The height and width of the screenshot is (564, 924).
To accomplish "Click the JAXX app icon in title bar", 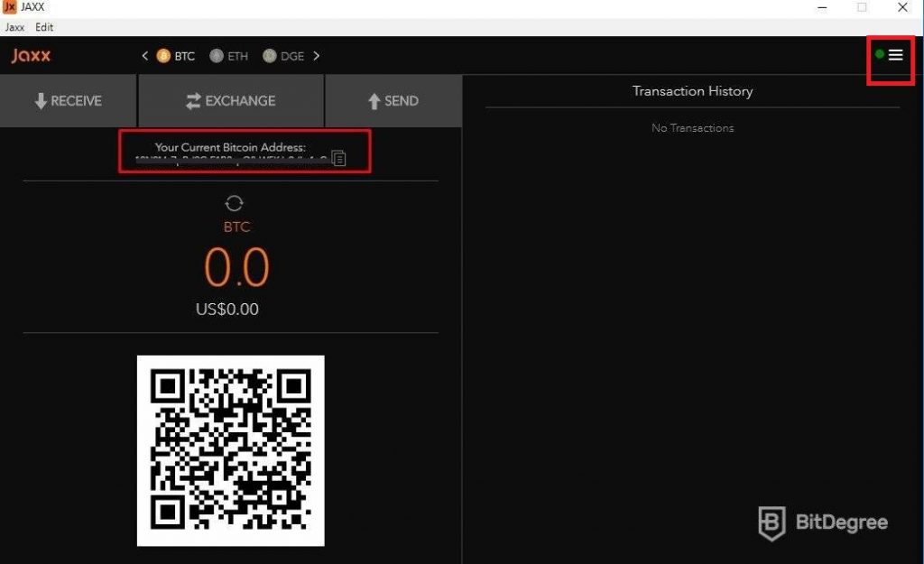I will pos(9,7).
